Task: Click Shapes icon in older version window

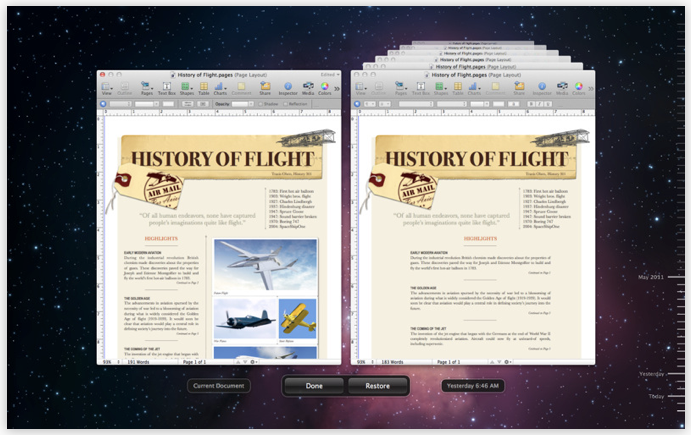Action: [441, 88]
